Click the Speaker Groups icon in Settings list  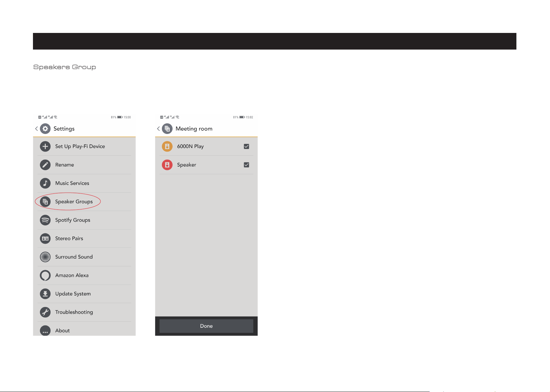[x=45, y=202]
